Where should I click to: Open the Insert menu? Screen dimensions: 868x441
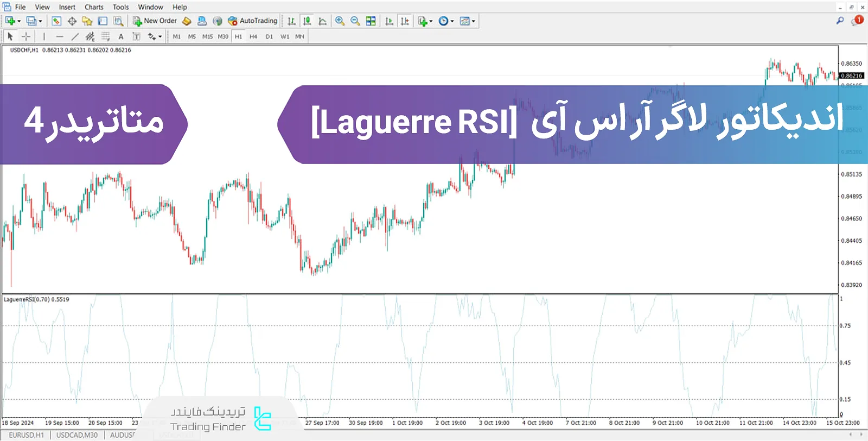67,7
